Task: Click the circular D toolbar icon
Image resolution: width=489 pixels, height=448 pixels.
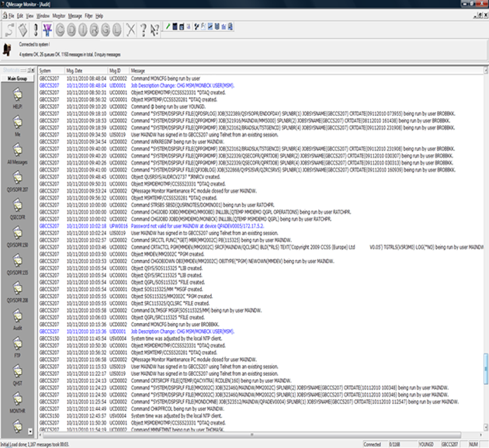Action: pos(73,30)
